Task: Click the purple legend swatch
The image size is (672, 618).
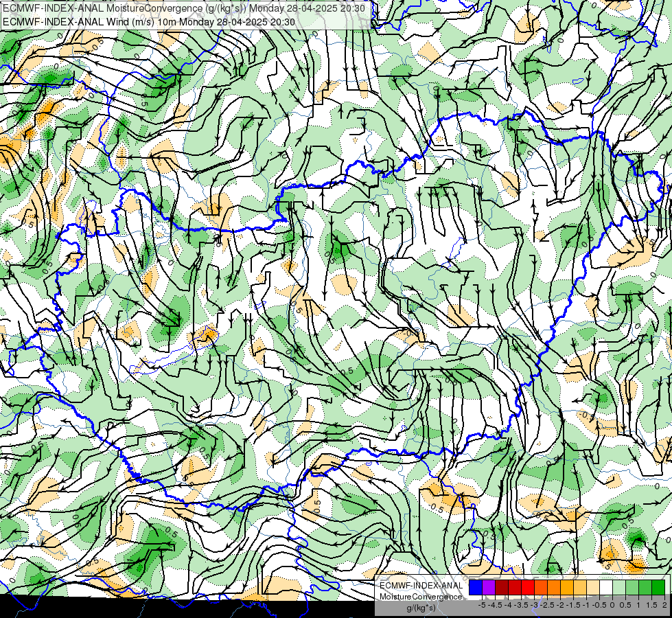Action: pos(489,587)
